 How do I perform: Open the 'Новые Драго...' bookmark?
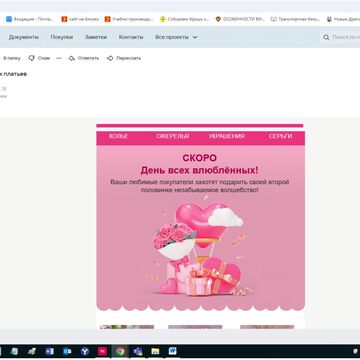coord(343,19)
